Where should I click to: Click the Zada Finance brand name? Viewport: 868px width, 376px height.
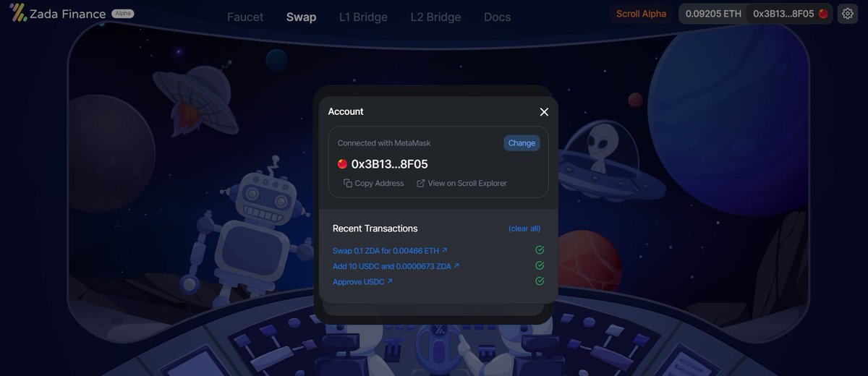(68, 14)
